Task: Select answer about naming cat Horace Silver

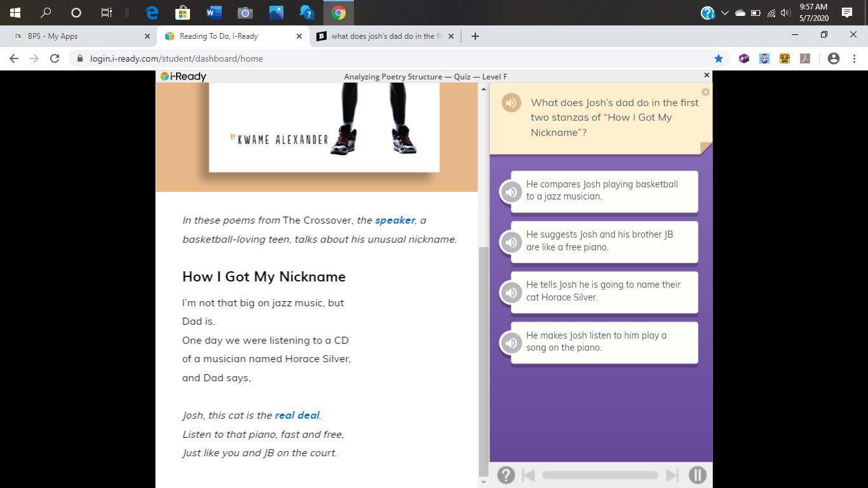Action: (x=604, y=291)
